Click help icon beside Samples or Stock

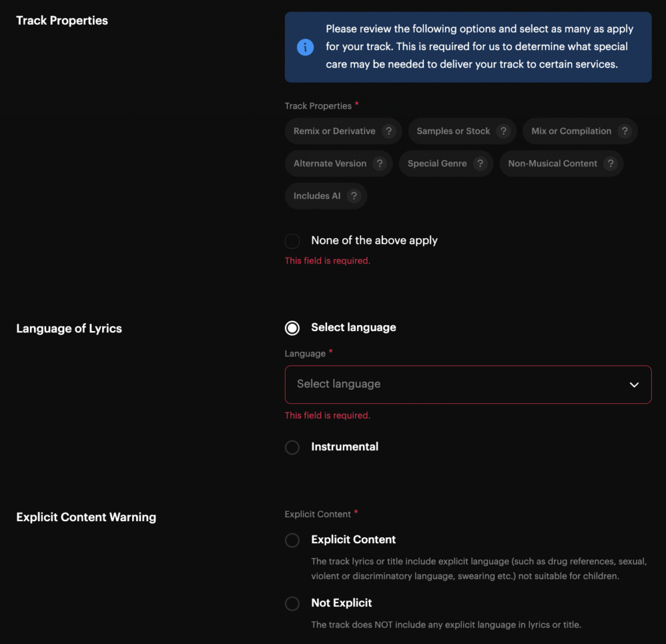(503, 131)
